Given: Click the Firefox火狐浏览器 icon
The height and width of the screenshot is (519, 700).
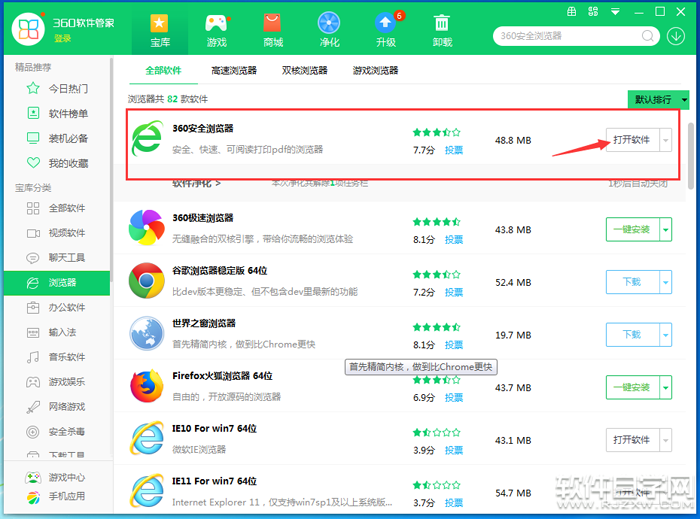Looking at the screenshot, I should pyautogui.click(x=146, y=386).
